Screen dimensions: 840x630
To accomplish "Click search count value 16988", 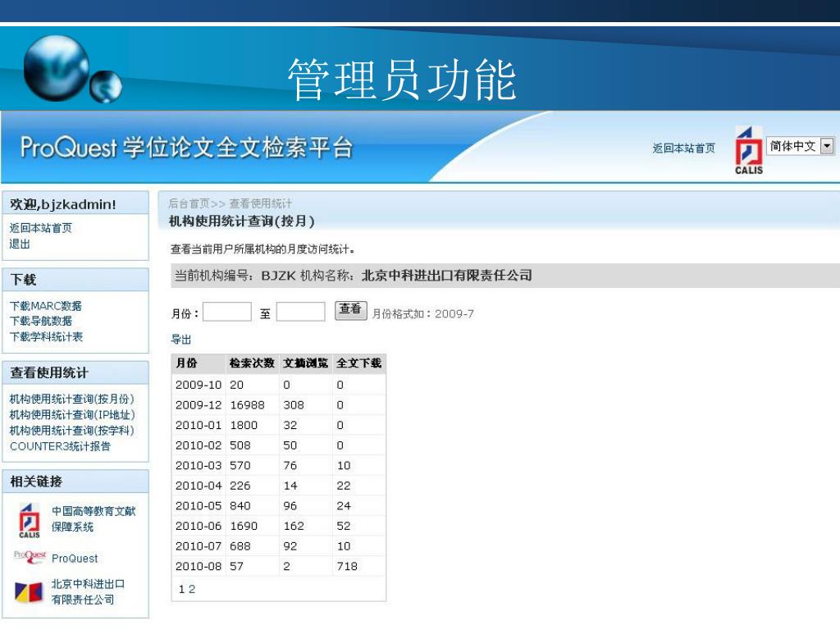I will [x=247, y=405].
